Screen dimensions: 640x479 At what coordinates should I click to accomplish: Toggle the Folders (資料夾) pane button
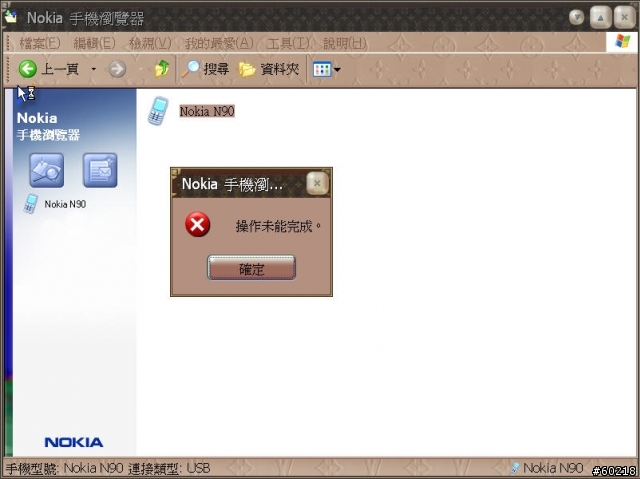pyautogui.click(x=269, y=69)
